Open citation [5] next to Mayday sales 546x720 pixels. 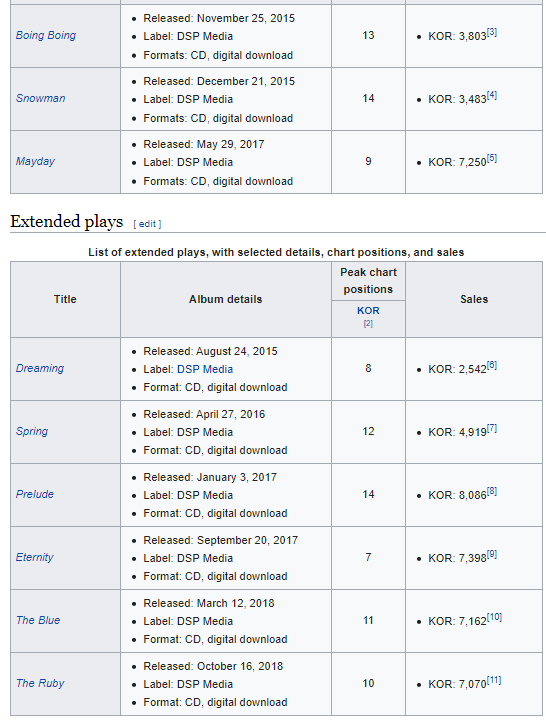point(492,158)
